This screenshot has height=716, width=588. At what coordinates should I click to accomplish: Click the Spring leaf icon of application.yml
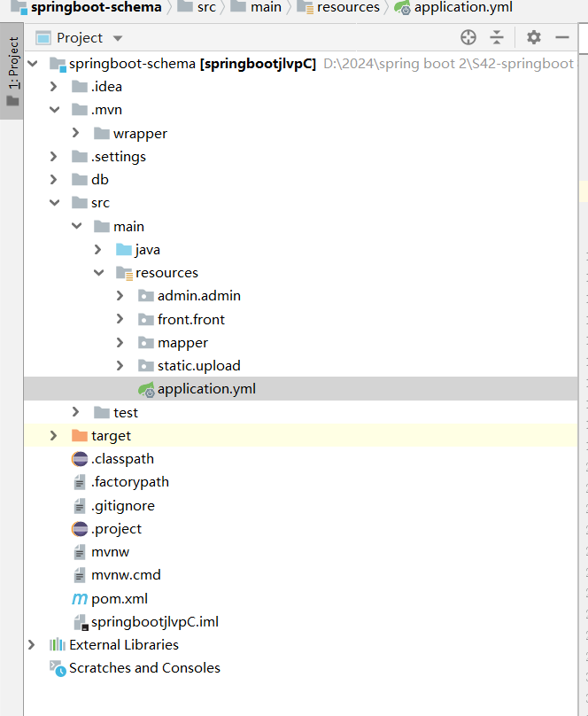(x=146, y=388)
